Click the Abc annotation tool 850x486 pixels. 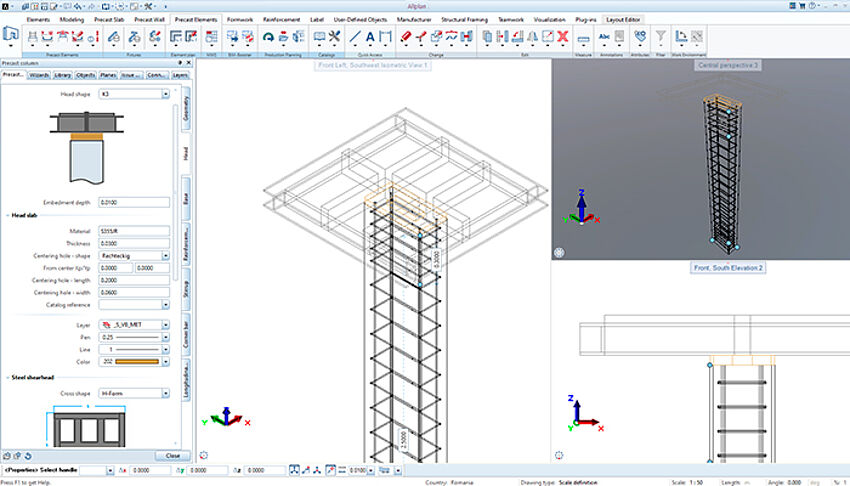[605, 38]
